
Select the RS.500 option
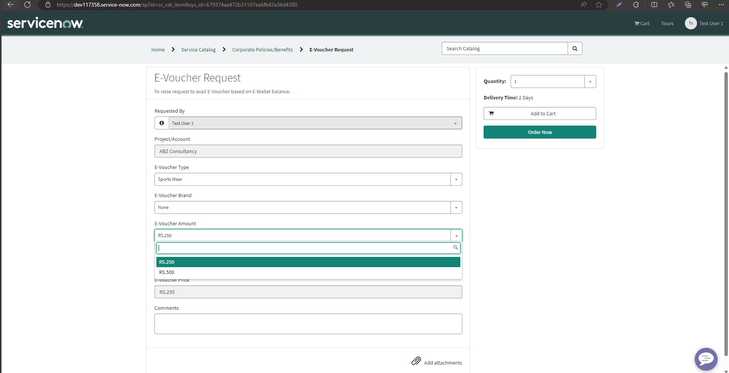coord(308,272)
